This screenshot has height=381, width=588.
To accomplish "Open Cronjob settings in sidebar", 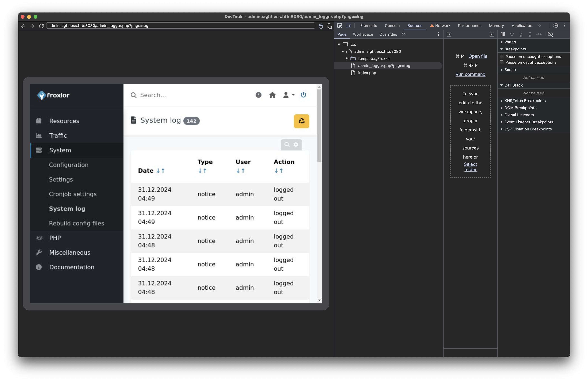I will tap(73, 194).
